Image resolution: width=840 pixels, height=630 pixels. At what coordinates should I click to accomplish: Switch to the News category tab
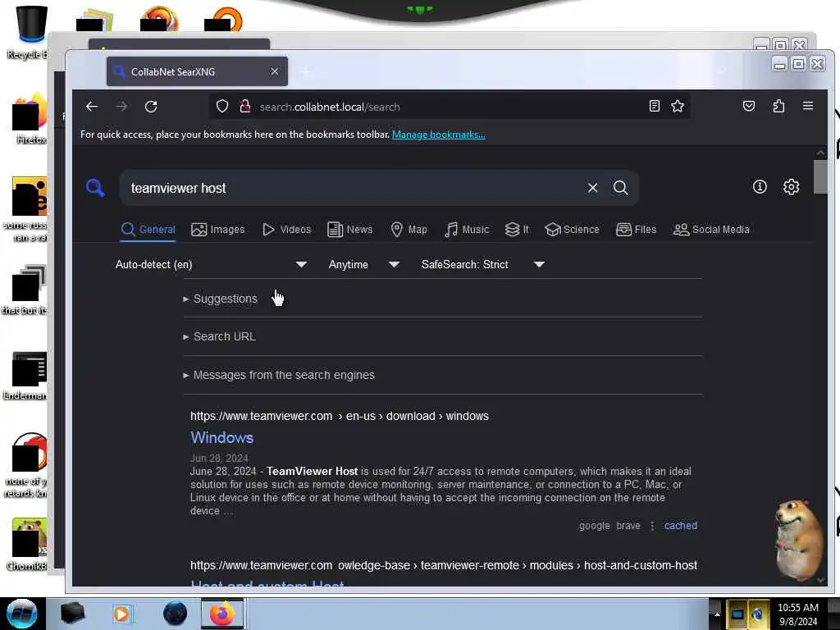349,230
